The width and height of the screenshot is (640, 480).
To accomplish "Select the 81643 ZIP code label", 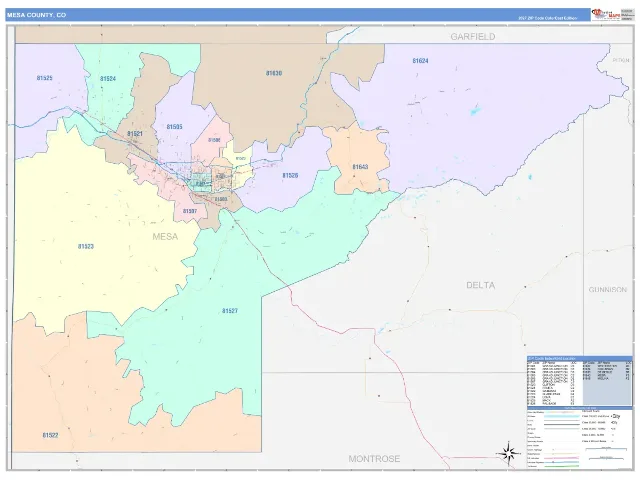I will [x=360, y=167].
